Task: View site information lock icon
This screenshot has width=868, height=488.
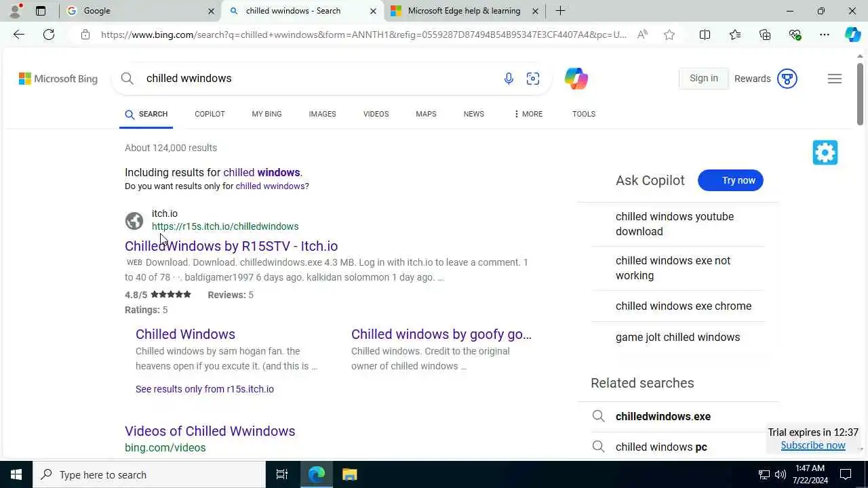Action: (x=85, y=35)
